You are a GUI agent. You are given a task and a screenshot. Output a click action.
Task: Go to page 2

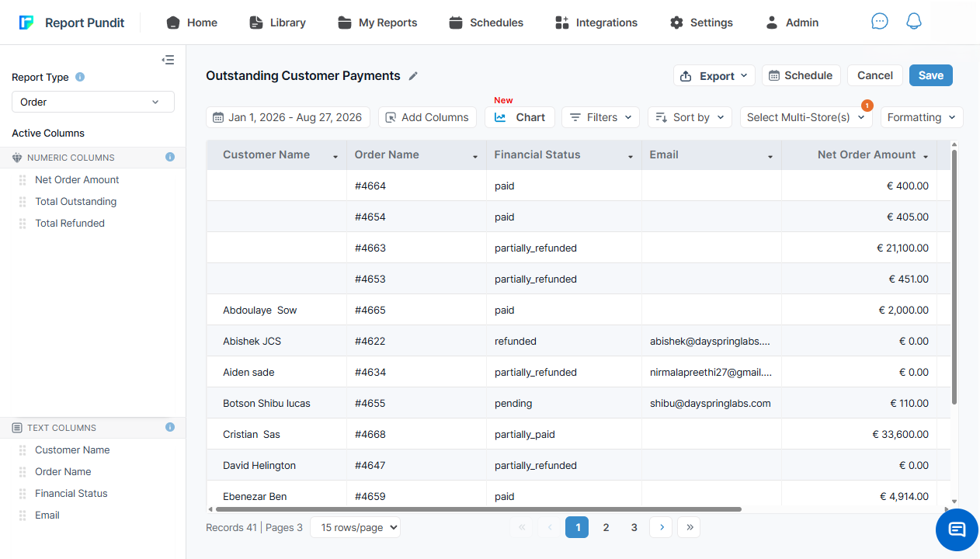[x=606, y=527]
